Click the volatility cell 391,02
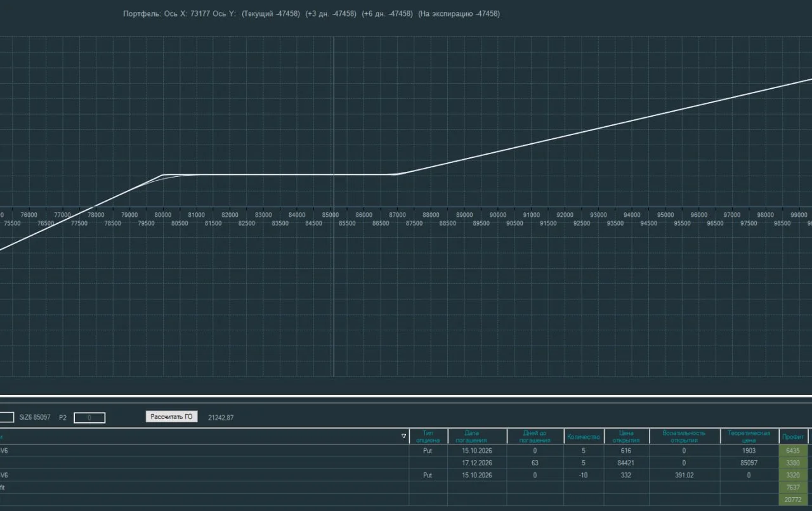The width and height of the screenshot is (812, 511). pos(684,475)
